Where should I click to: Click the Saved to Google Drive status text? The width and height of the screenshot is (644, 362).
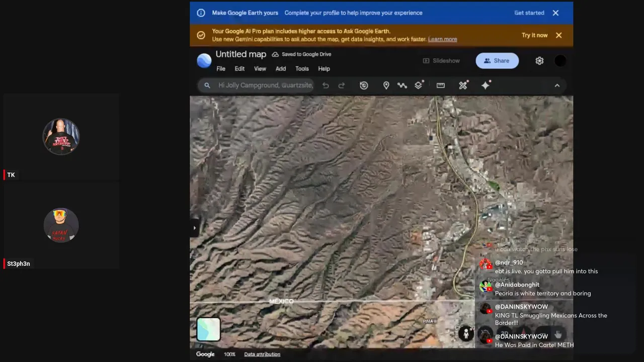coord(306,54)
